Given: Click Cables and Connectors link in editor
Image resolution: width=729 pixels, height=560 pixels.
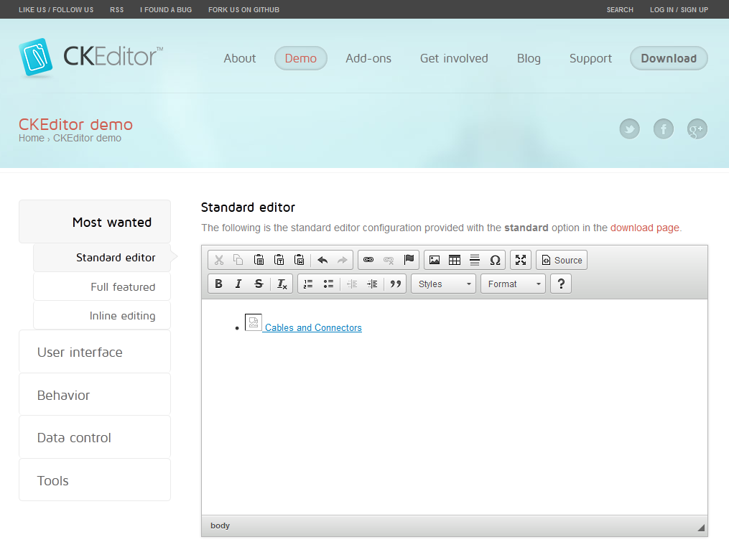Looking at the screenshot, I should pos(313,327).
